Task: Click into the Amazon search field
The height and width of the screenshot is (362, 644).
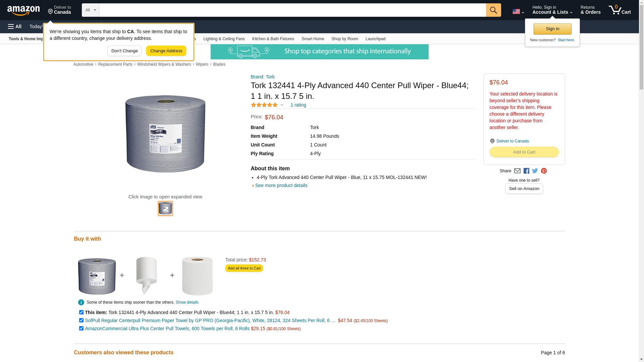Action: point(292,10)
